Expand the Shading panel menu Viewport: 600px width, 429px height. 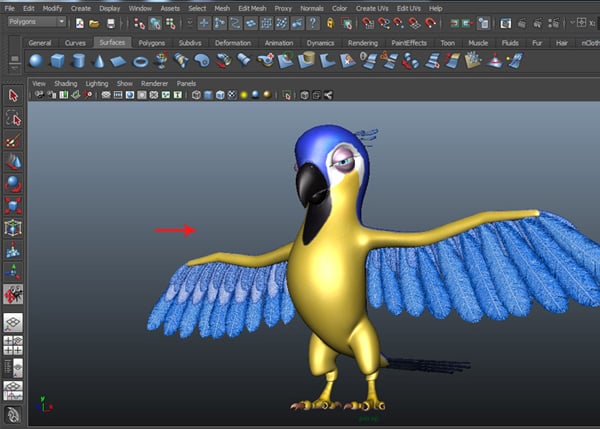[x=65, y=83]
